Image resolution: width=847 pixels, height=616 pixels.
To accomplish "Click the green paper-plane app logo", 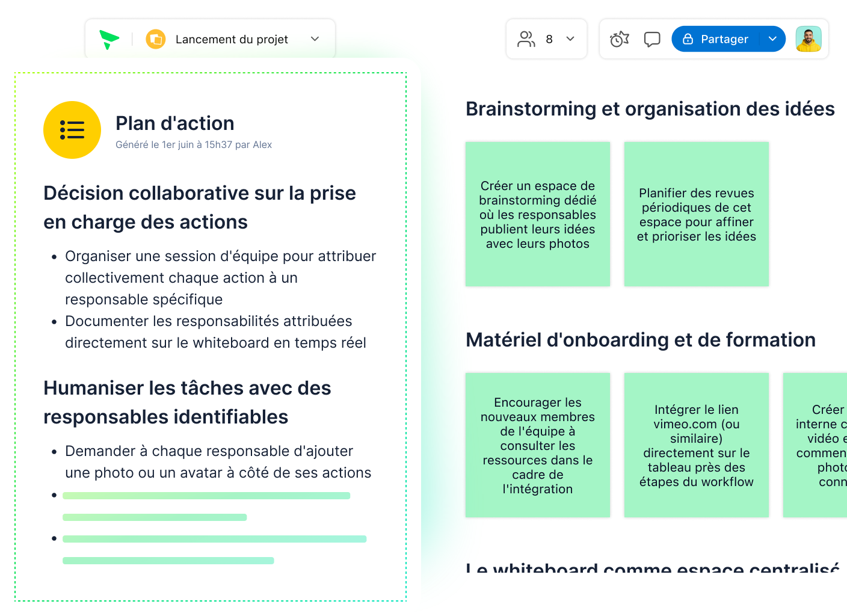I will [109, 39].
